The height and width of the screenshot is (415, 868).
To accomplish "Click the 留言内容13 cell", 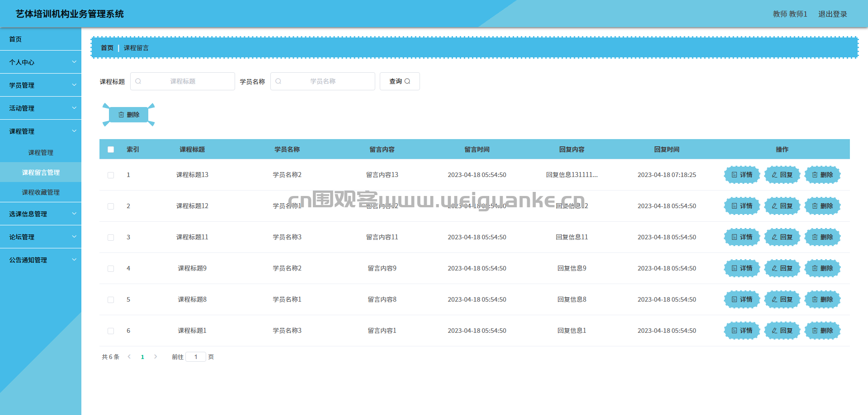I will 382,175.
